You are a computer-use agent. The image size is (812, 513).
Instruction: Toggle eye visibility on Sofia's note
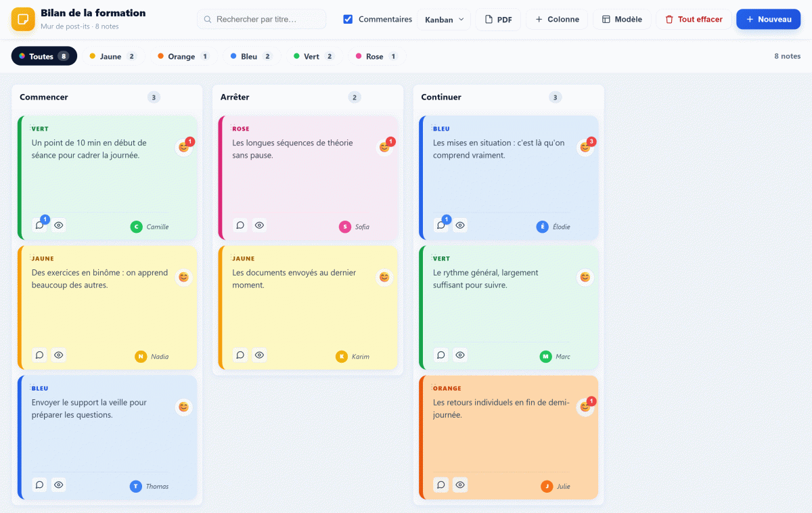tap(260, 225)
